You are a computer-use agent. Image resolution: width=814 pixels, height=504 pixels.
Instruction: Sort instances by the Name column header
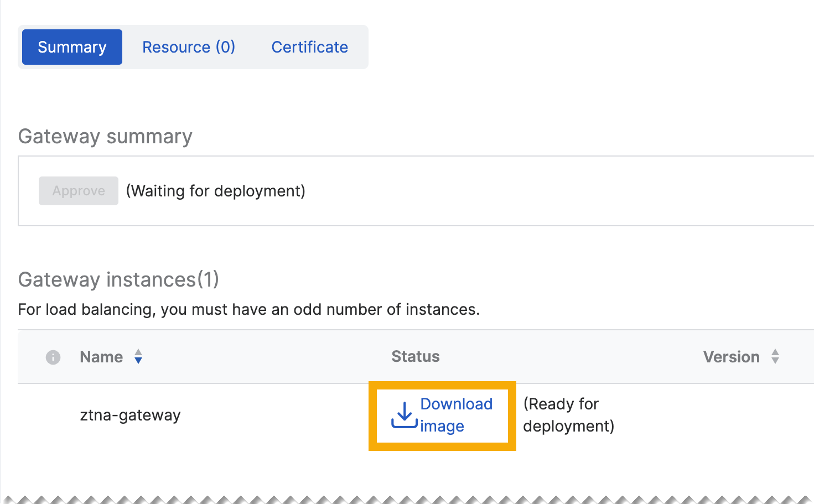(x=101, y=357)
